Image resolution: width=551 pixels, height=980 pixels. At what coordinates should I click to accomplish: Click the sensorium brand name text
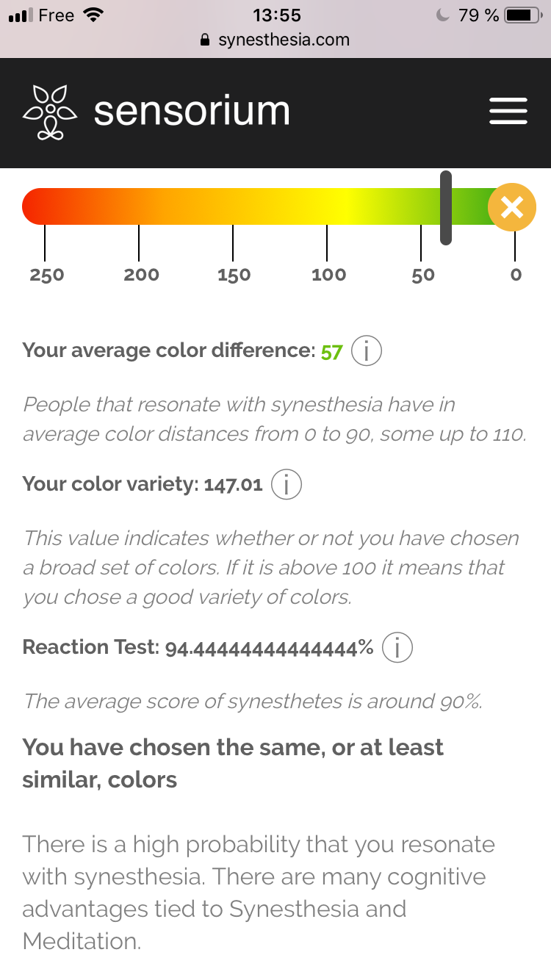point(192,111)
